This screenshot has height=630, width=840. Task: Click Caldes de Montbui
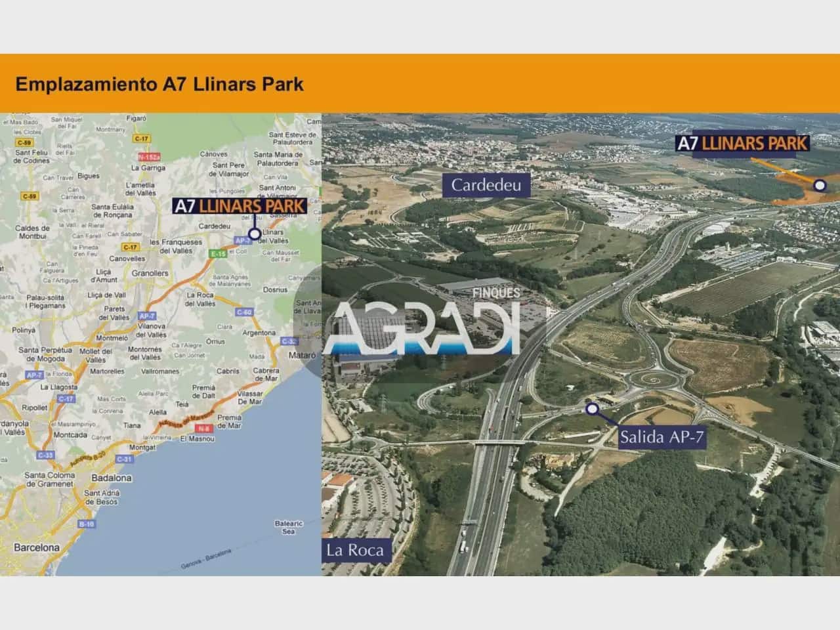31,232
